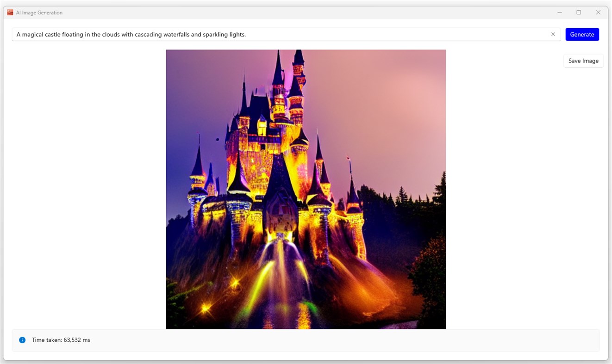
Task: Save the generated image with Save Image
Action: [x=583, y=61]
